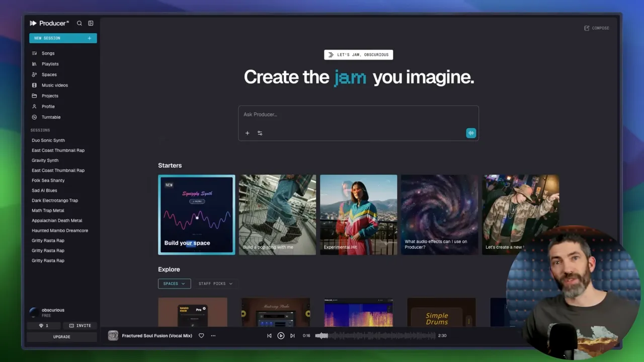Click the Let's Jam, Obscurious badge
The height and width of the screenshot is (362, 644).
[x=358, y=55]
